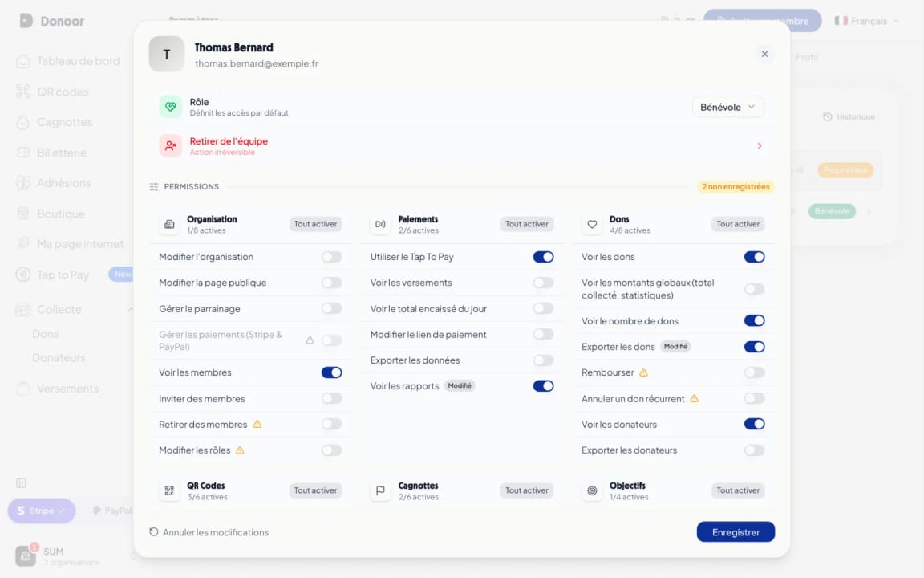Screen dimensions: 924x578
Task: Click the QR Codes section icon
Action: point(169,490)
